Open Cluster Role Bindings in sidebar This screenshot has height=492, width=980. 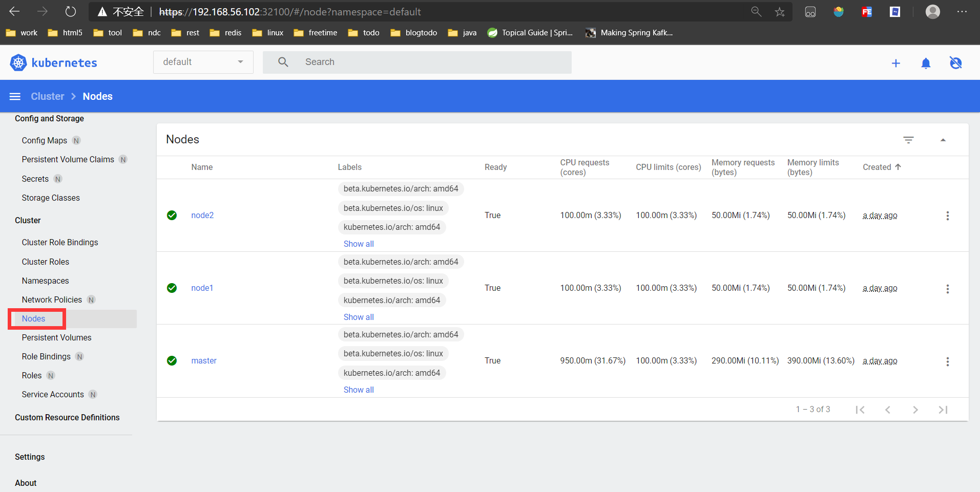[x=60, y=242]
